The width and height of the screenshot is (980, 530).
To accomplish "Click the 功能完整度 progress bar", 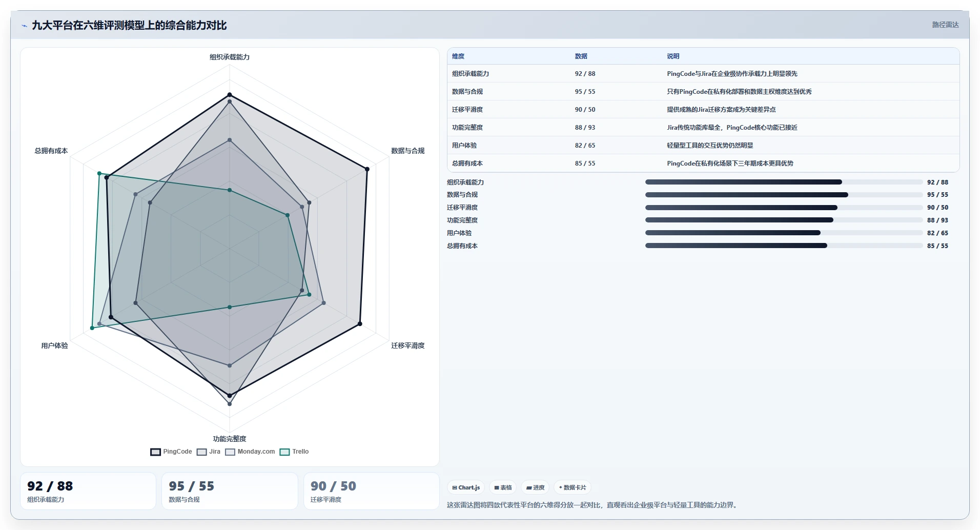I will pos(784,220).
